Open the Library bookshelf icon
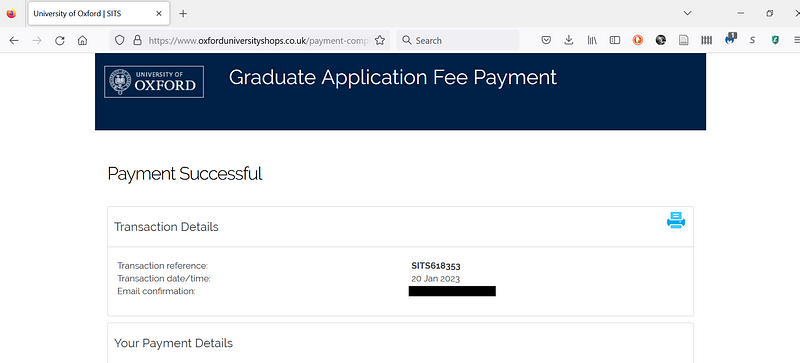The image size is (800, 363). point(592,40)
